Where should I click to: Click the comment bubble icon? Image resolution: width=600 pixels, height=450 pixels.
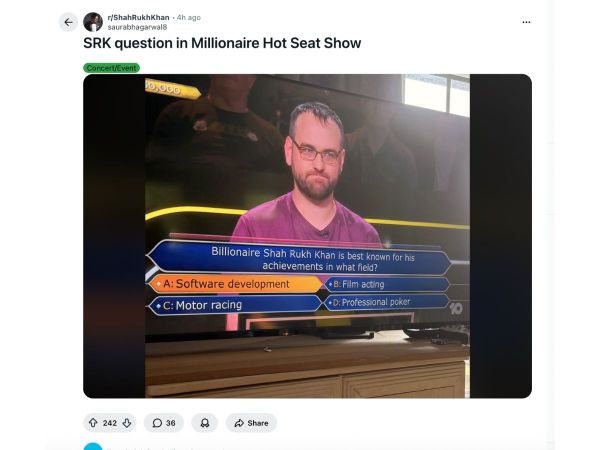[x=157, y=423]
